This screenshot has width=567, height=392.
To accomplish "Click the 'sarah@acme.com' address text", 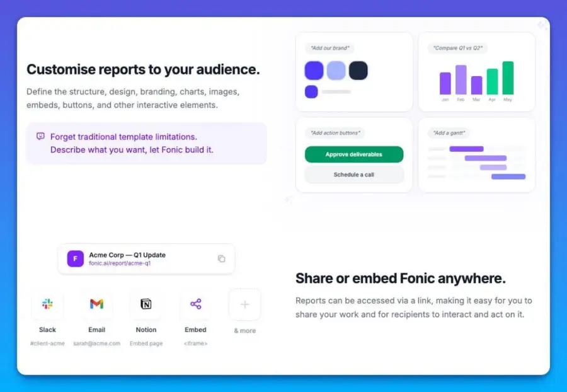I will point(96,343).
